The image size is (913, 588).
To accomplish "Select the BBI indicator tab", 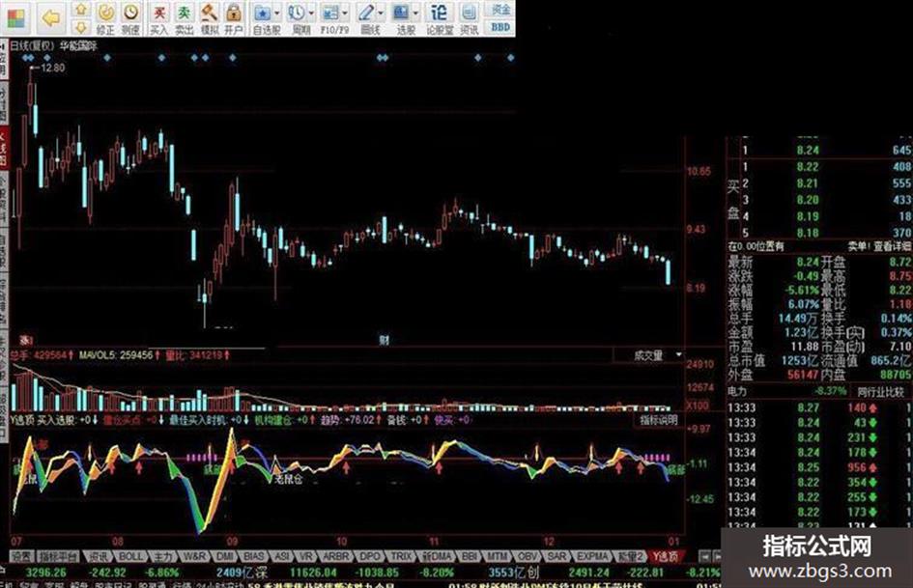I will (x=470, y=556).
